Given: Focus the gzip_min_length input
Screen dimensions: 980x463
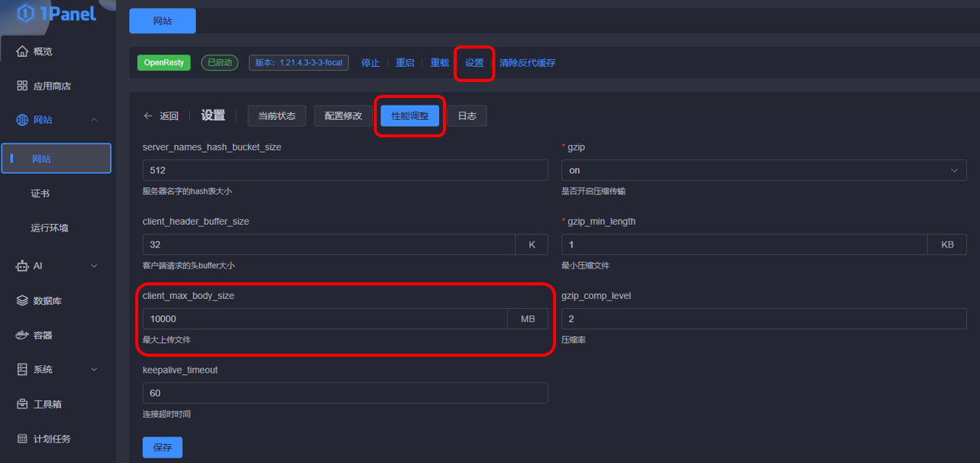Looking at the screenshot, I should point(744,244).
